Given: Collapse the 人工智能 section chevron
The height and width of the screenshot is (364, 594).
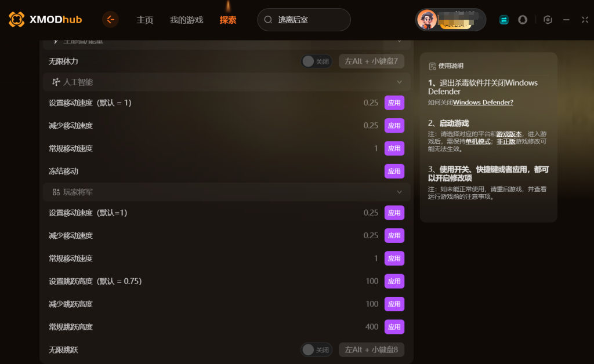Looking at the screenshot, I should coord(399,82).
